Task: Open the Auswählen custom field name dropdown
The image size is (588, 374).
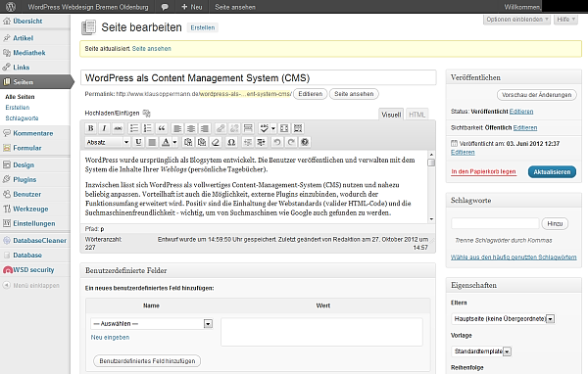Action: [152, 324]
